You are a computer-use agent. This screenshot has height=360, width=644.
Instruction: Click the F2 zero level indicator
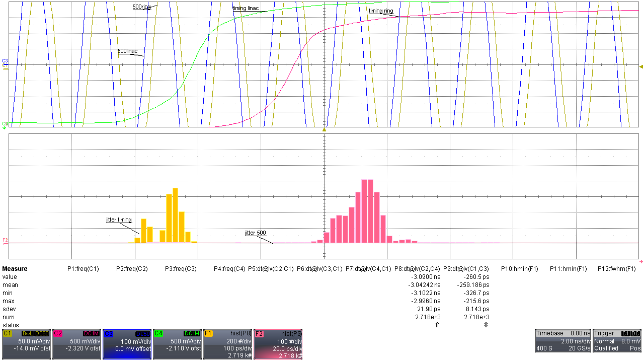click(x=6, y=240)
